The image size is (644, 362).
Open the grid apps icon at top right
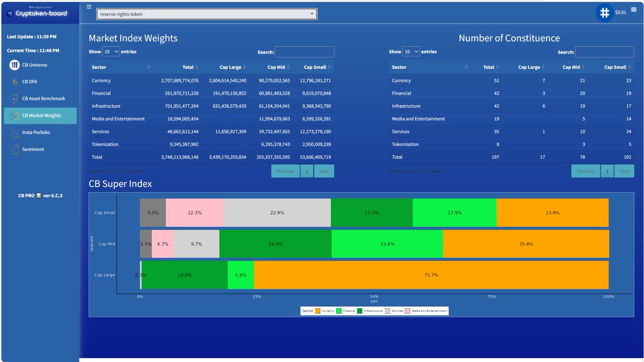click(634, 10)
